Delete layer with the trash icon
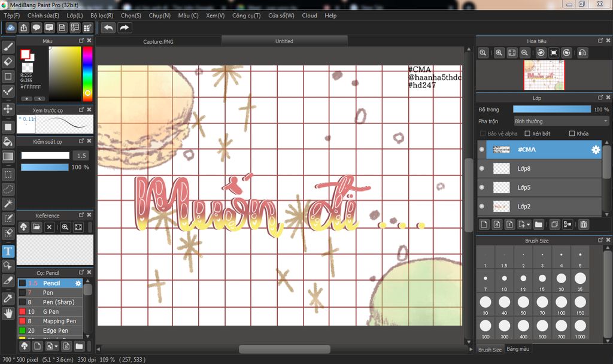 point(583,225)
